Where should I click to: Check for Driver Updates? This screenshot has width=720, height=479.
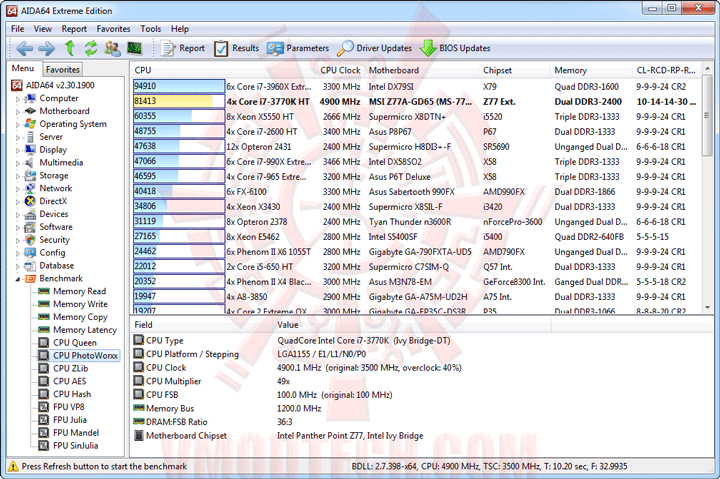[x=374, y=48]
